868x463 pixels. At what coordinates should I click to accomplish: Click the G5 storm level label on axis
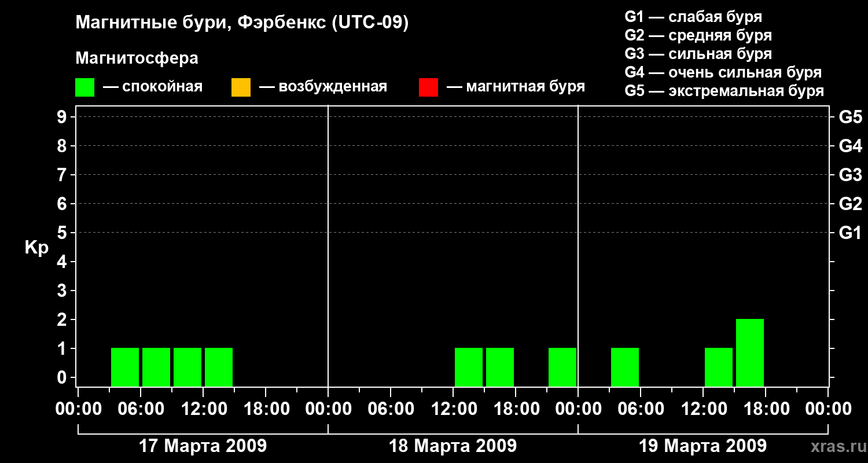point(850,117)
